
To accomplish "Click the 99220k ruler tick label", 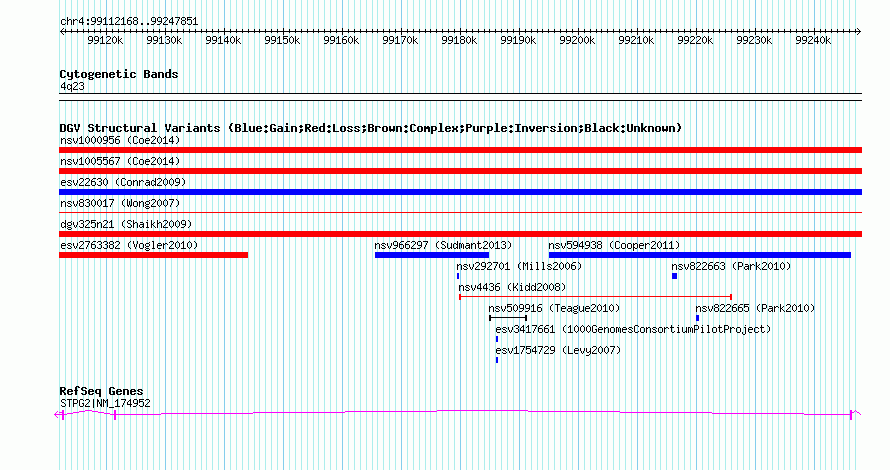I will [x=695, y=40].
